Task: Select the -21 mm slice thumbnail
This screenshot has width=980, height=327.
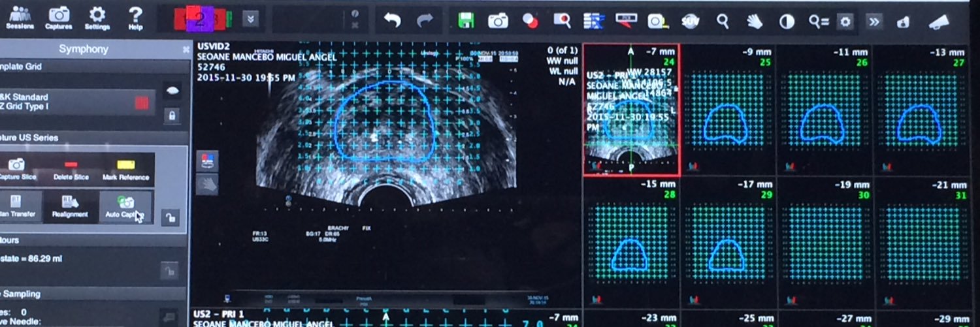Action: click(x=921, y=243)
